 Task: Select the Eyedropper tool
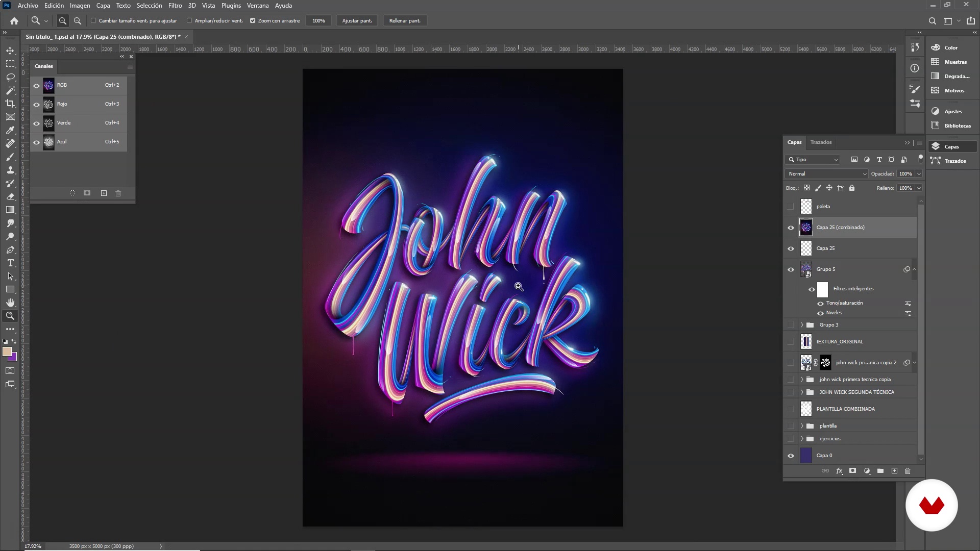point(10,130)
